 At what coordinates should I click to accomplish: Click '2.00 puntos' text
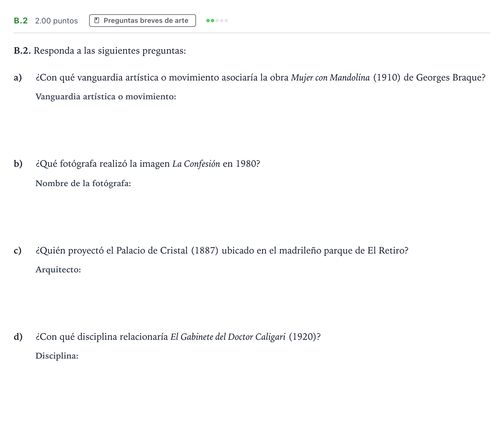pyautogui.click(x=56, y=21)
